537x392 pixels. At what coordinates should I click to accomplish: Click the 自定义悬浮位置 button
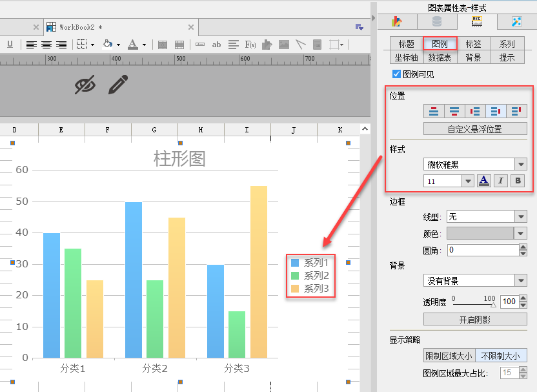(475, 129)
